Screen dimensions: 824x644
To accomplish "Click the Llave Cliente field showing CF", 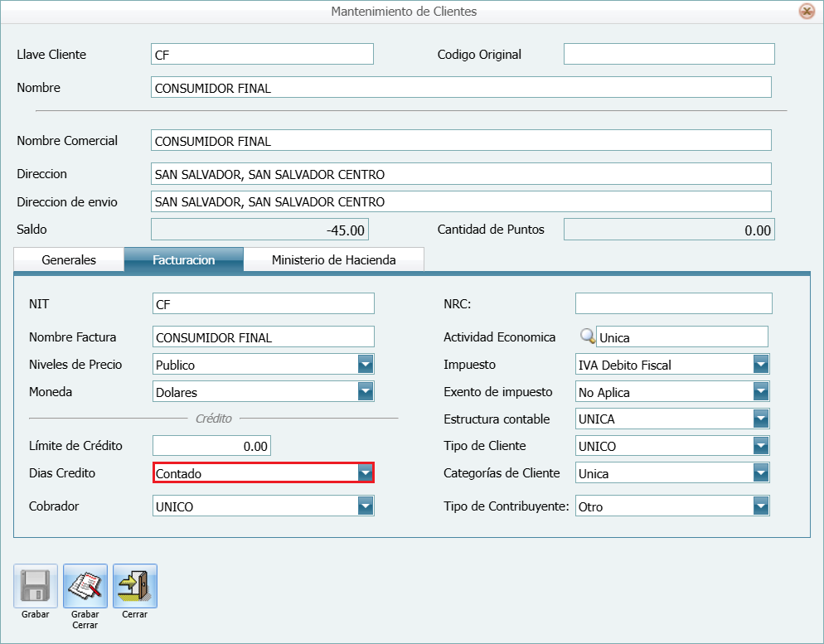I will (261, 53).
